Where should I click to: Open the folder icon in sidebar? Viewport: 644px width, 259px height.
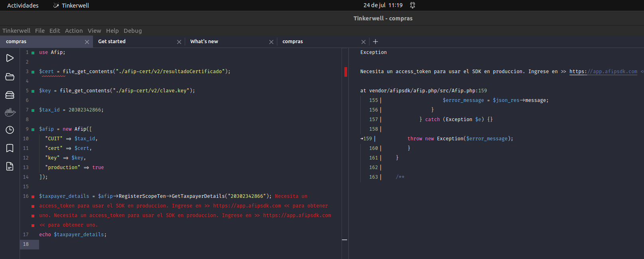click(x=10, y=77)
